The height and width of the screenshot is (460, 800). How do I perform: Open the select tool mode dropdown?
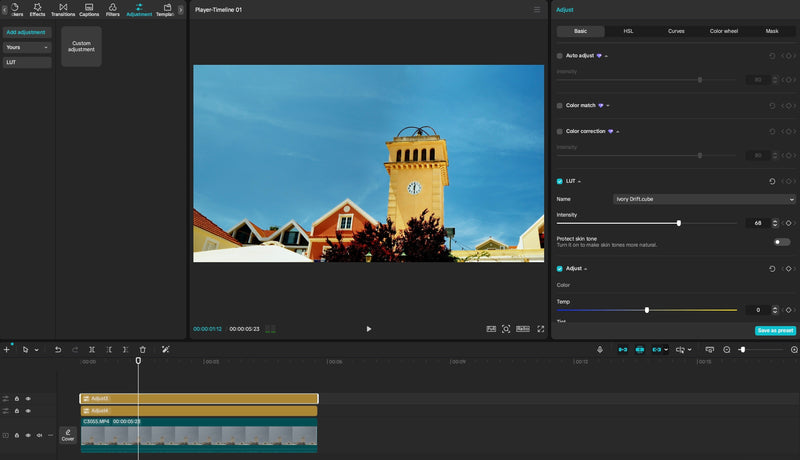coord(36,350)
